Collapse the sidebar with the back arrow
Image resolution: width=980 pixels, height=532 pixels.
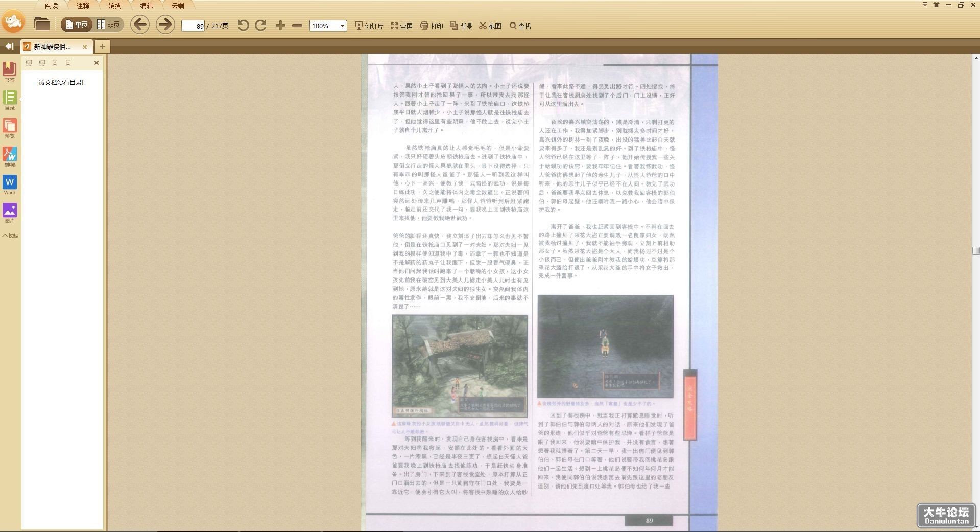(x=9, y=46)
